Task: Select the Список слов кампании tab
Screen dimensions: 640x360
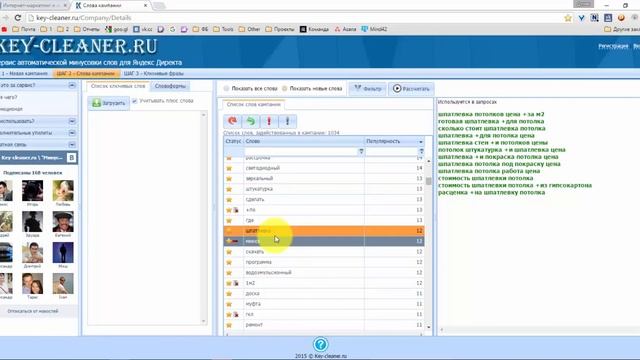Action: point(253,104)
